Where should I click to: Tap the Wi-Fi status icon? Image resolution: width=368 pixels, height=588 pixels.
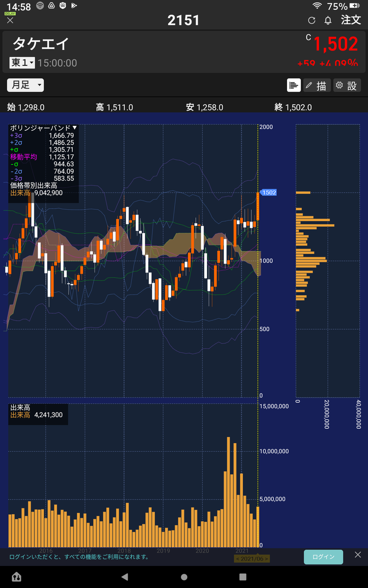click(x=317, y=6)
